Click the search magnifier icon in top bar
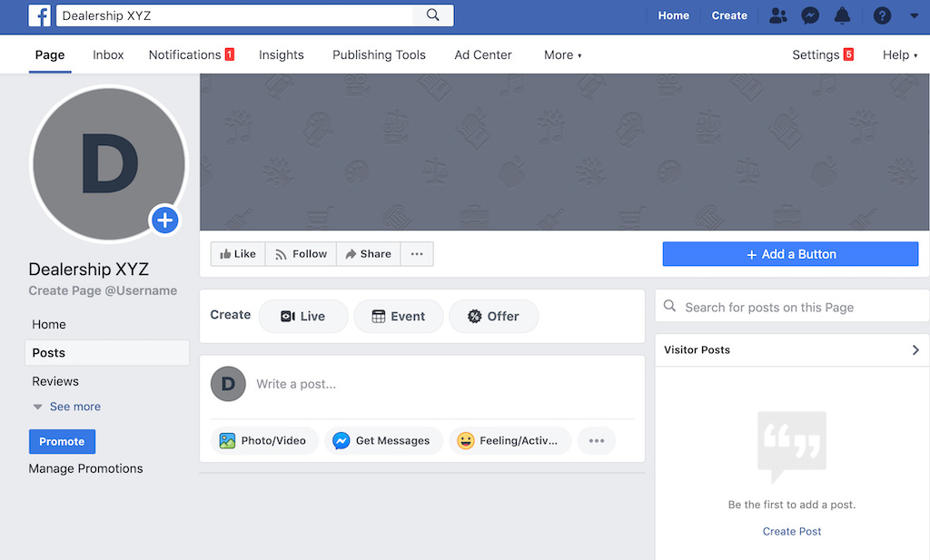Image resolution: width=930 pixels, height=560 pixels. coord(432,15)
